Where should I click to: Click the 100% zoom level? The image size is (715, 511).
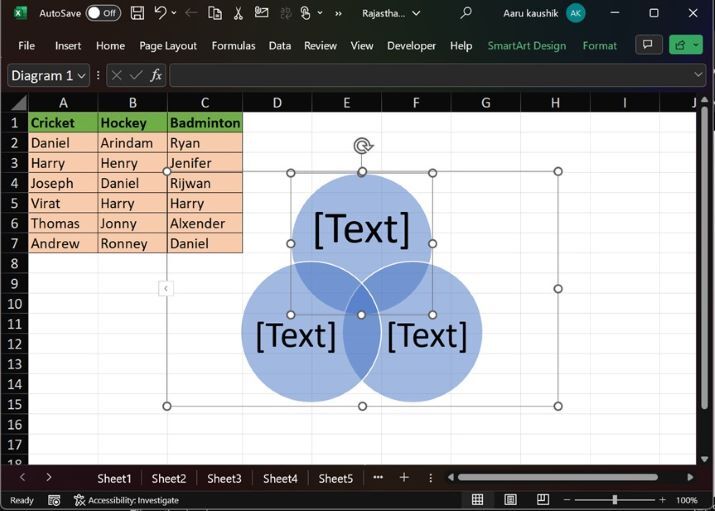click(687, 500)
